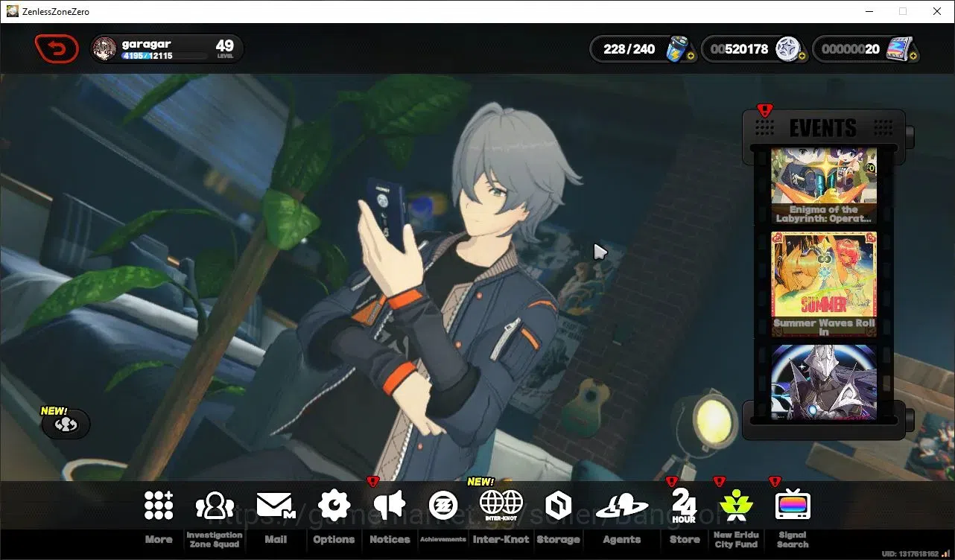Image resolution: width=955 pixels, height=560 pixels.
Task: Click the 00520178 Dennies counter
Action: click(739, 49)
